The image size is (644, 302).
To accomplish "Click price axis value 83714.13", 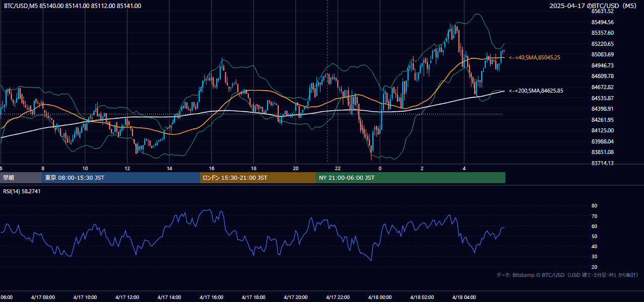I will coord(602,163).
